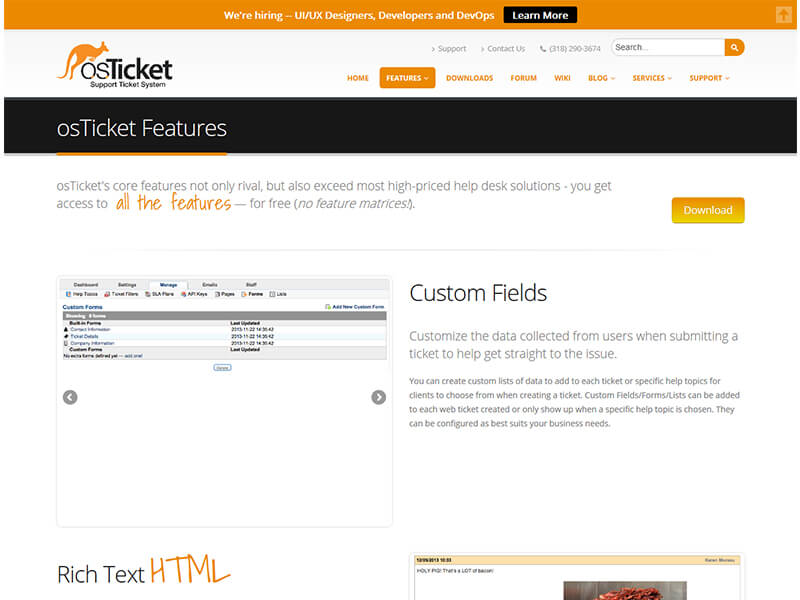Expand the SUPPORT dropdown in the main nav

(x=709, y=78)
